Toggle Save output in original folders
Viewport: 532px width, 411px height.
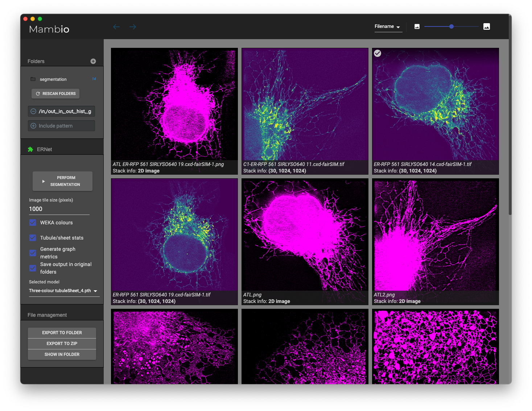click(x=33, y=268)
